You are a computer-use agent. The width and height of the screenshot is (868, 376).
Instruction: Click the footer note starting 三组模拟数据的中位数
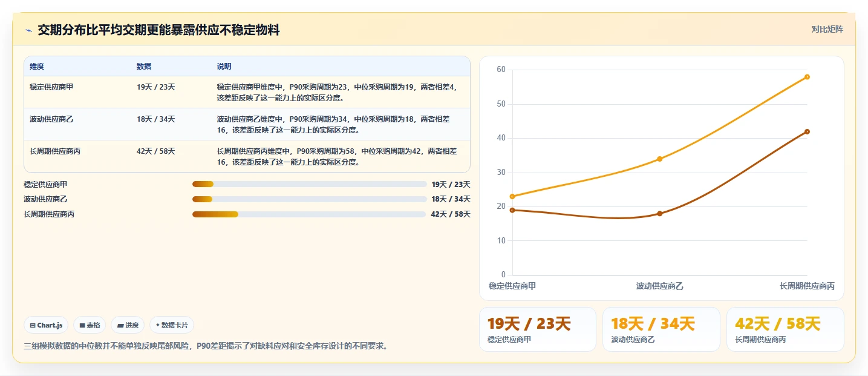[x=206, y=346]
